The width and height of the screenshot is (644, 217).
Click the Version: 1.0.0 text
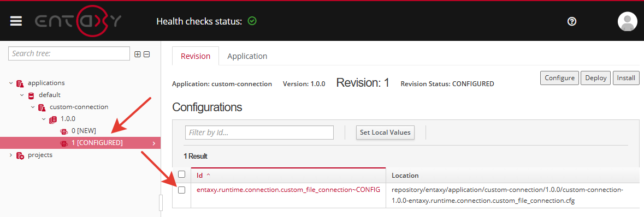point(304,83)
